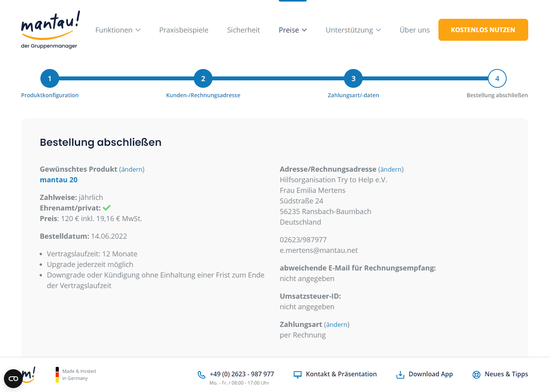Open the Praxisbeispiele page
549x392 pixels.
(x=184, y=30)
